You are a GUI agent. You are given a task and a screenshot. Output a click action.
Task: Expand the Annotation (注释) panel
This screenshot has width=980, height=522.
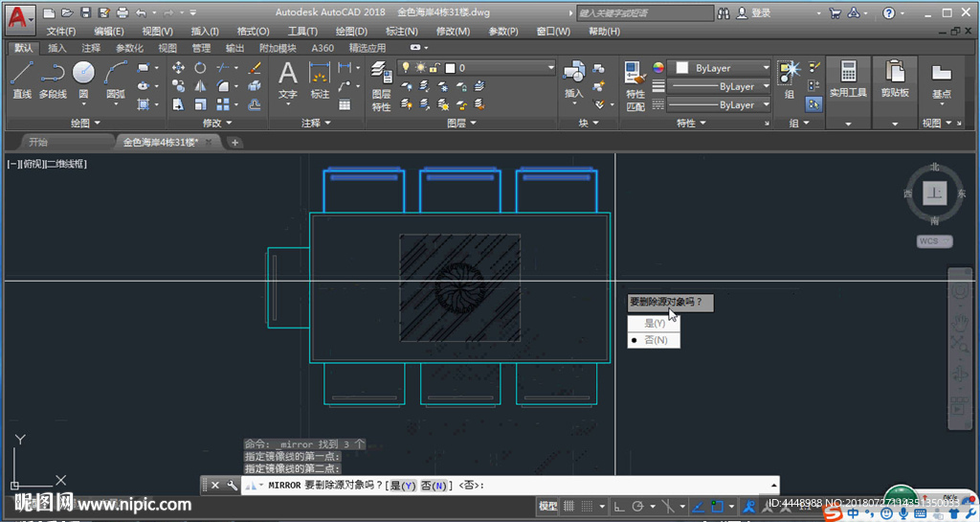pos(316,124)
